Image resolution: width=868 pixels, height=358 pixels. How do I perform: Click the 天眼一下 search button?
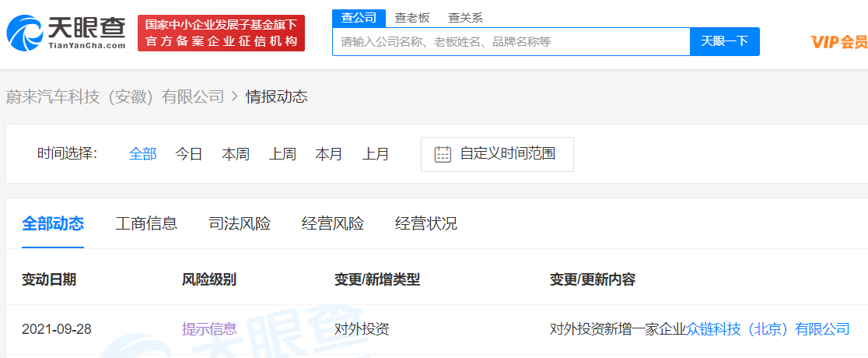pyautogui.click(x=725, y=41)
